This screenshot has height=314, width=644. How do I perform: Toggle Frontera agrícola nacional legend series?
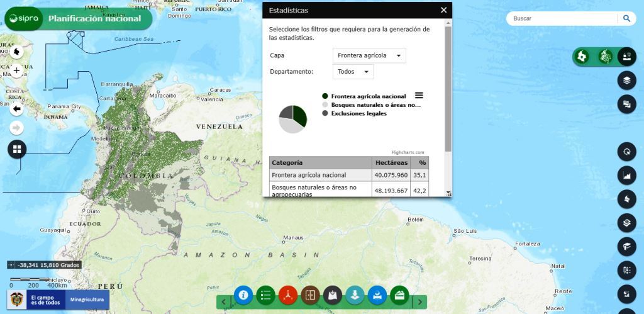(x=364, y=96)
